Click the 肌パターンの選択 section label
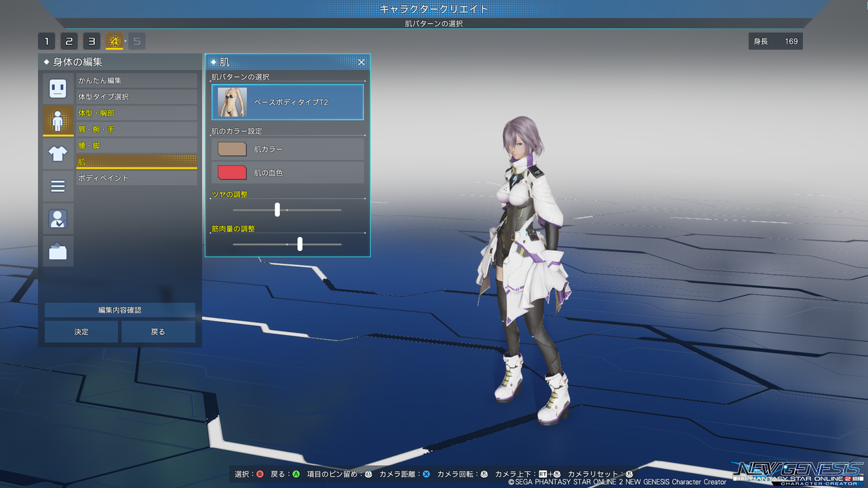 [241, 77]
